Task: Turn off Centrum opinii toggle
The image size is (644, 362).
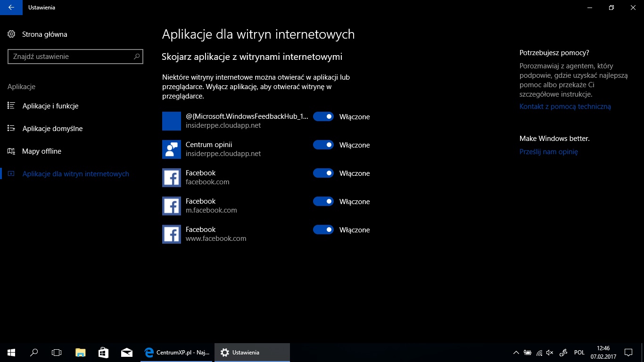Action: pos(323,145)
